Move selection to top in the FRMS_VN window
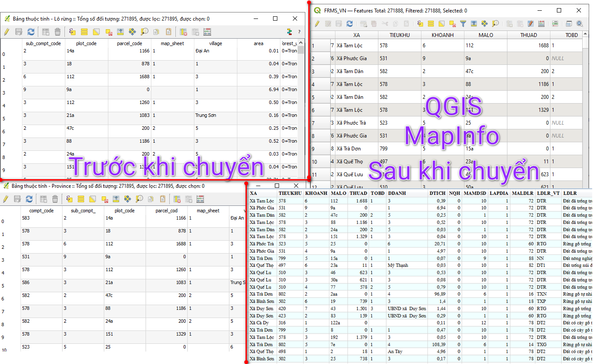 pos(473,24)
